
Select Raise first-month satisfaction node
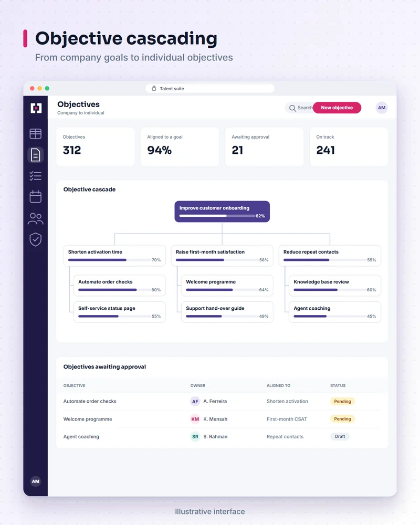[x=222, y=256]
